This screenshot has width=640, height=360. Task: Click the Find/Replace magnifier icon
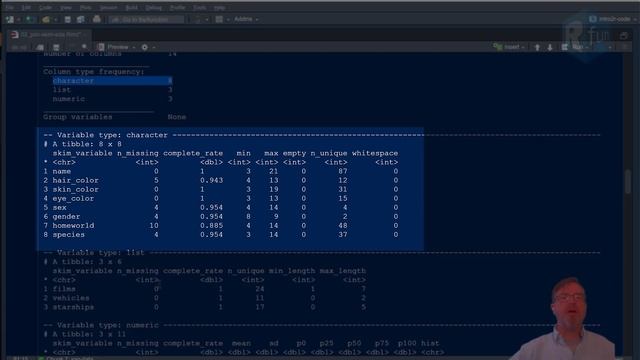[x=84, y=47]
